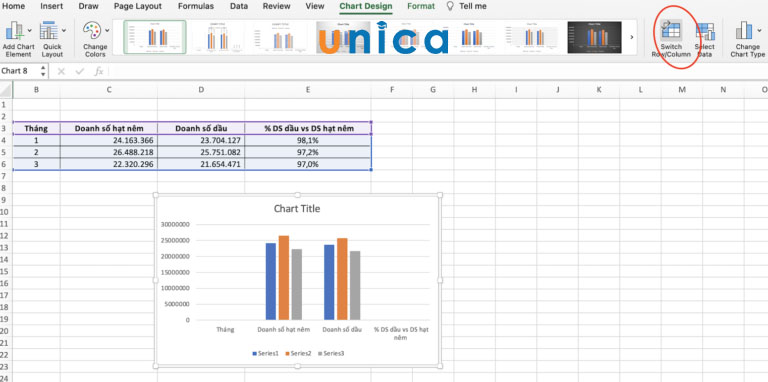Click cell showing 98,1%
This screenshot has height=382, width=768.
click(308, 140)
